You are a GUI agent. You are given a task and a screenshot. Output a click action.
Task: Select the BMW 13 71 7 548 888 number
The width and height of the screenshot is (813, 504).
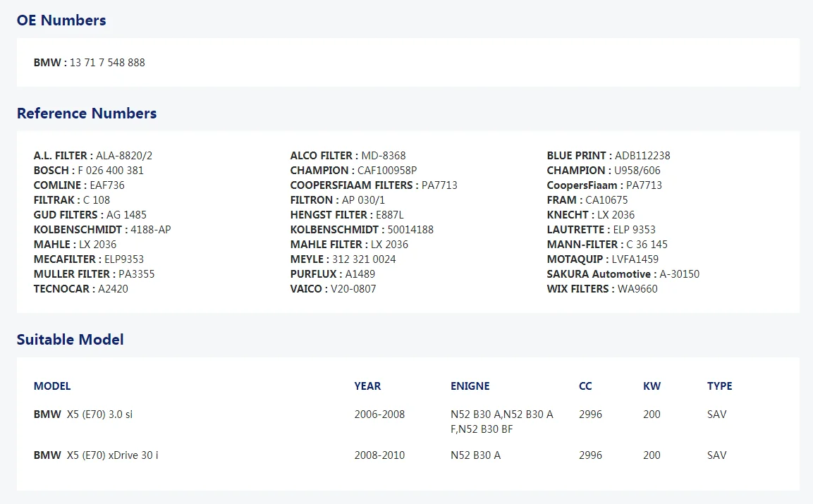tap(89, 62)
